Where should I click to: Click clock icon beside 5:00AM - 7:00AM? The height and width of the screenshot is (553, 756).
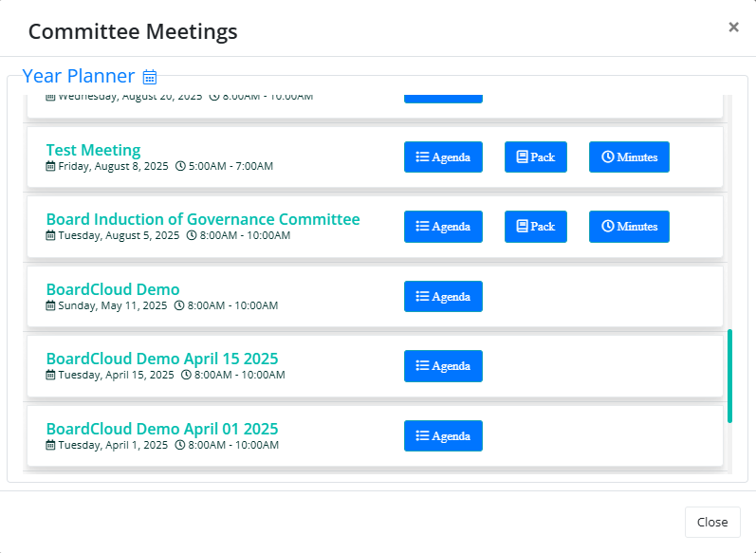point(180,166)
